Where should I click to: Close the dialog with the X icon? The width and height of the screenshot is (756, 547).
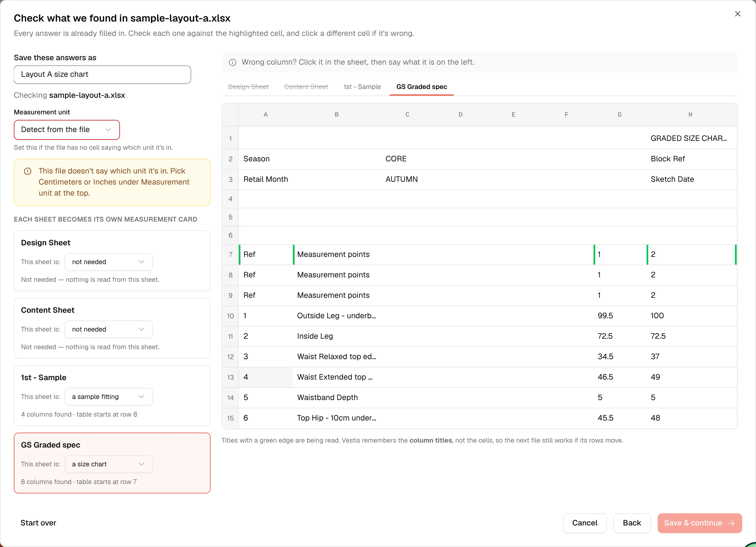[x=737, y=14]
